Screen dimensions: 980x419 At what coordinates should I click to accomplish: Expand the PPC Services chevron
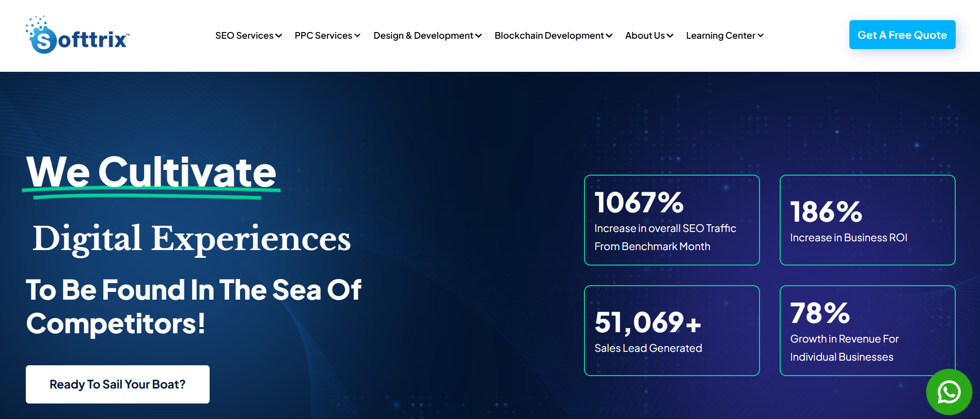(x=357, y=36)
